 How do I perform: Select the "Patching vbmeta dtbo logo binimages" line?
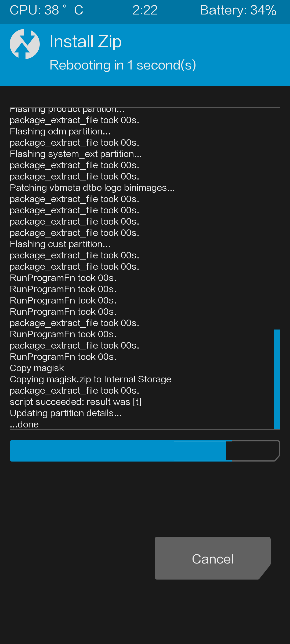92,188
